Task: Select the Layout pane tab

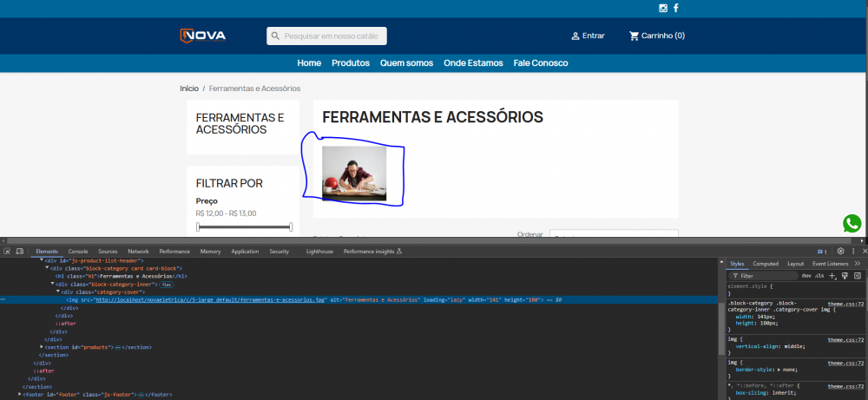Action: click(x=795, y=264)
